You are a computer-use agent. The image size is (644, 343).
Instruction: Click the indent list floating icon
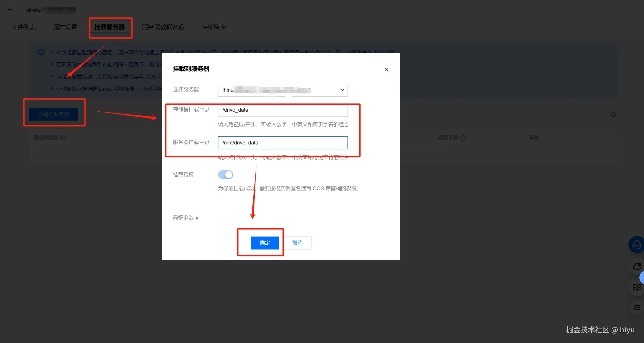pyautogui.click(x=637, y=308)
